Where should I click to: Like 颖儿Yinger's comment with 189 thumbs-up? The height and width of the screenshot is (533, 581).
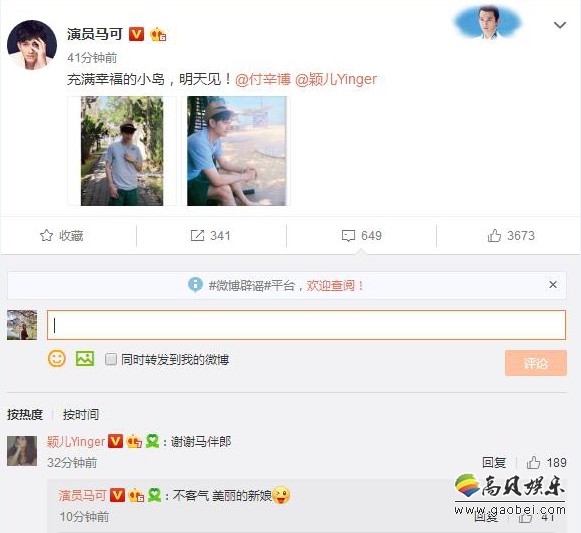click(x=533, y=462)
